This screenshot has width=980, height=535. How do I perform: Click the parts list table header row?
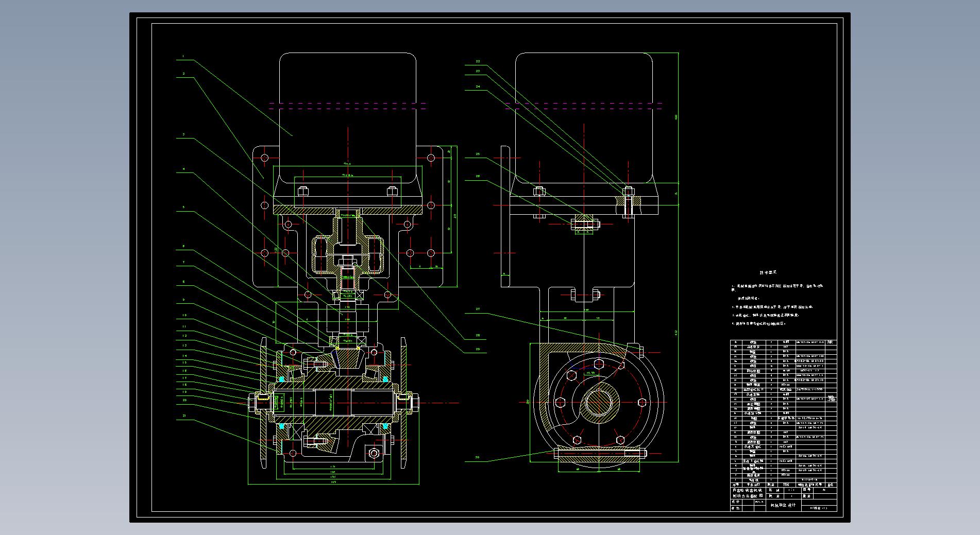click(x=783, y=485)
